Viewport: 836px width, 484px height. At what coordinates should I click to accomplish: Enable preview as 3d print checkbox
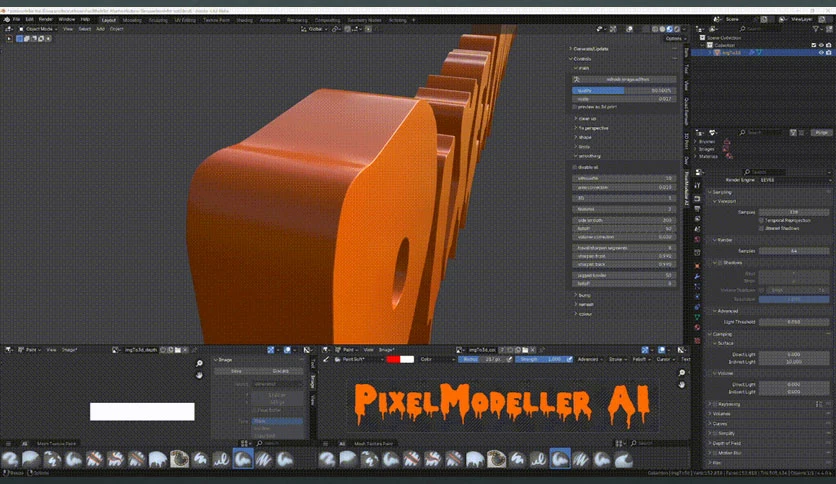575,107
